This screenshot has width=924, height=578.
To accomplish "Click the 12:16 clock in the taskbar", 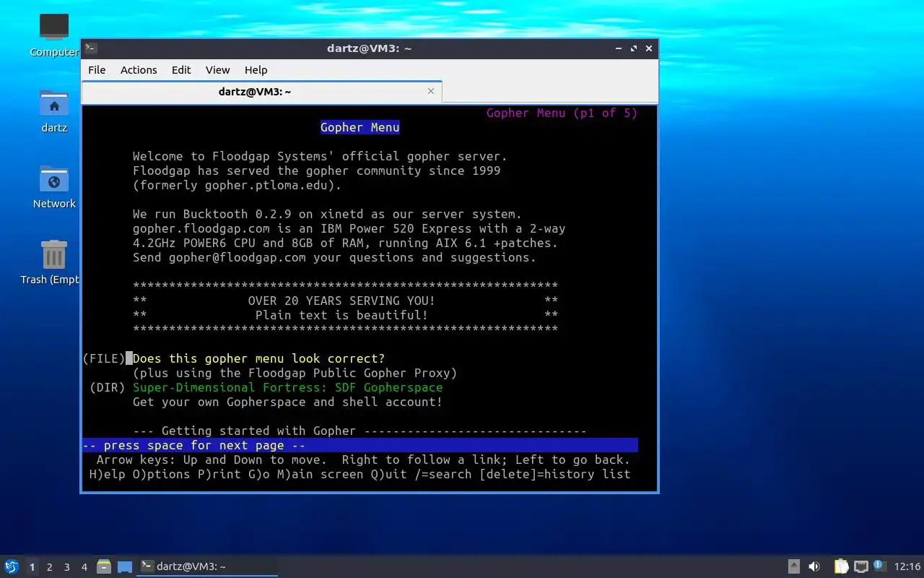I will 907,566.
